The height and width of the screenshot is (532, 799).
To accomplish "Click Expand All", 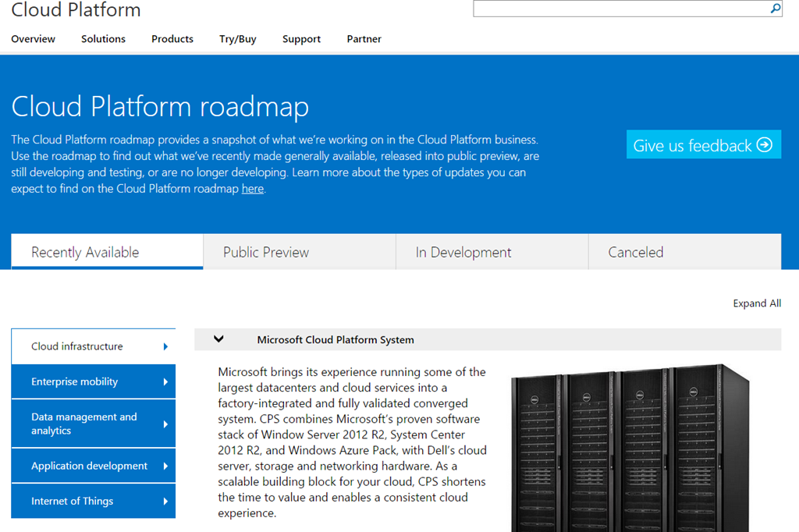I will (756, 303).
